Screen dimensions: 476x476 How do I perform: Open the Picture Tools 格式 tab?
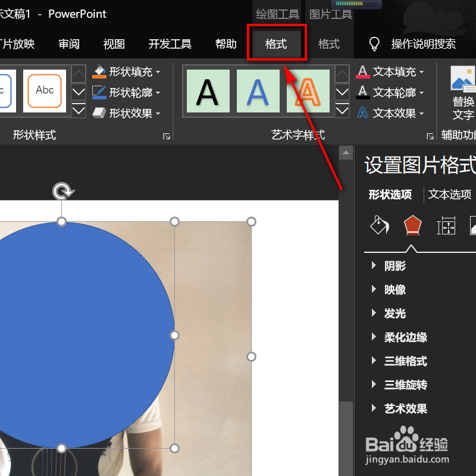tap(329, 44)
